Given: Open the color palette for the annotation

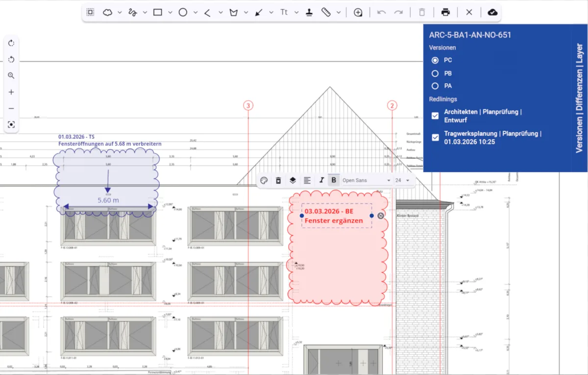Looking at the screenshot, I should coord(264,180).
